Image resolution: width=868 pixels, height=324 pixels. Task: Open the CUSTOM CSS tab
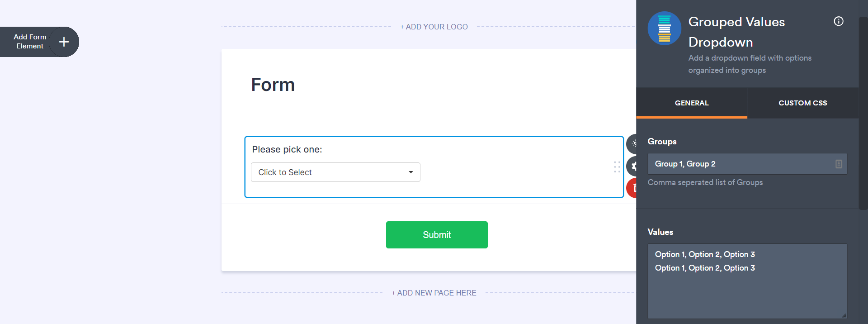pos(802,103)
